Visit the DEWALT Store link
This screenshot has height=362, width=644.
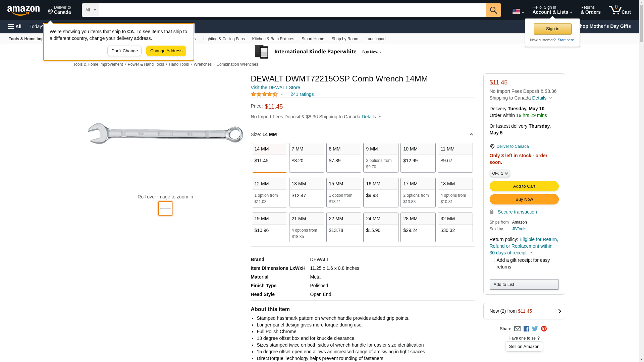[275, 87]
